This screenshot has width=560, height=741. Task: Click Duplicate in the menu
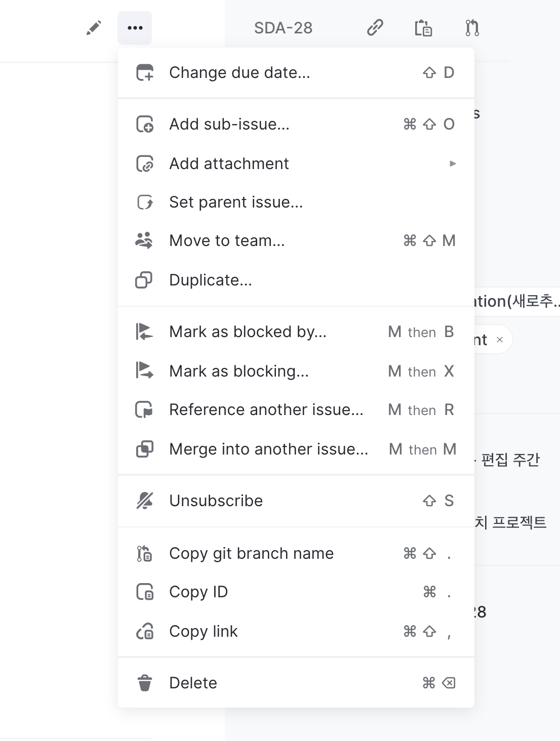coord(210,280)
